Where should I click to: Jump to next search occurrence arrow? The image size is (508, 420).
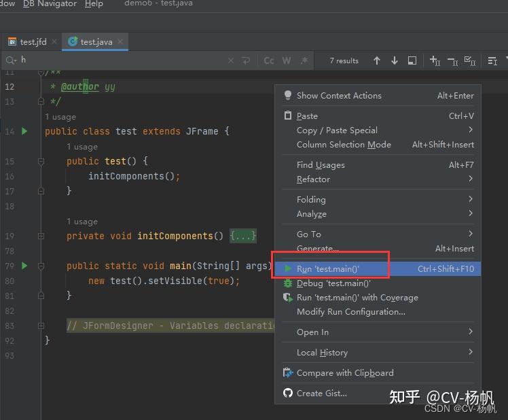coord(395,60)
